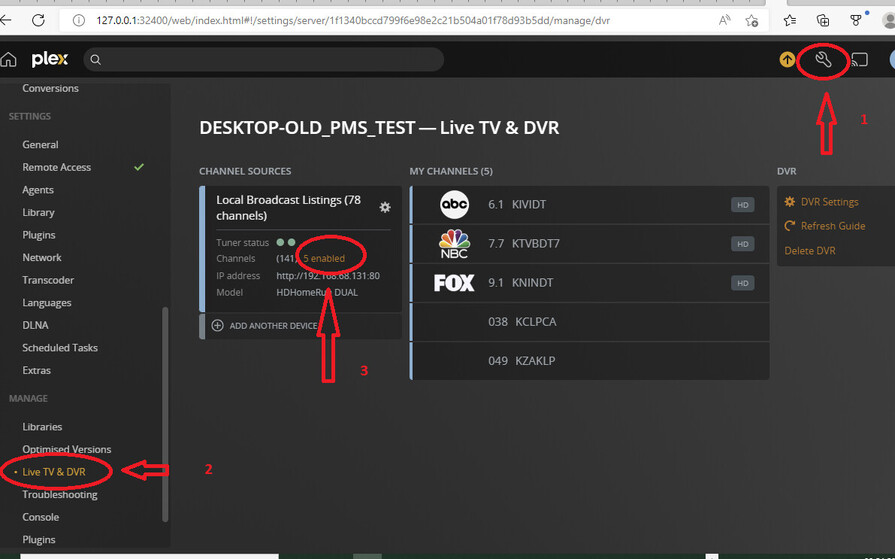Reload the page with the browser refresh button
Screen dimensions: 895x559
point(38,21)
